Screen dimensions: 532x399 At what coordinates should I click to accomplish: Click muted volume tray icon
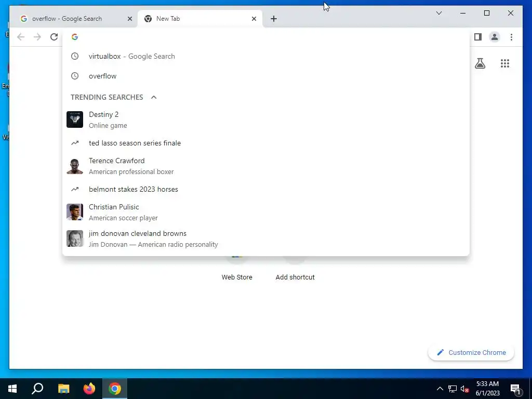click(464, 389)
